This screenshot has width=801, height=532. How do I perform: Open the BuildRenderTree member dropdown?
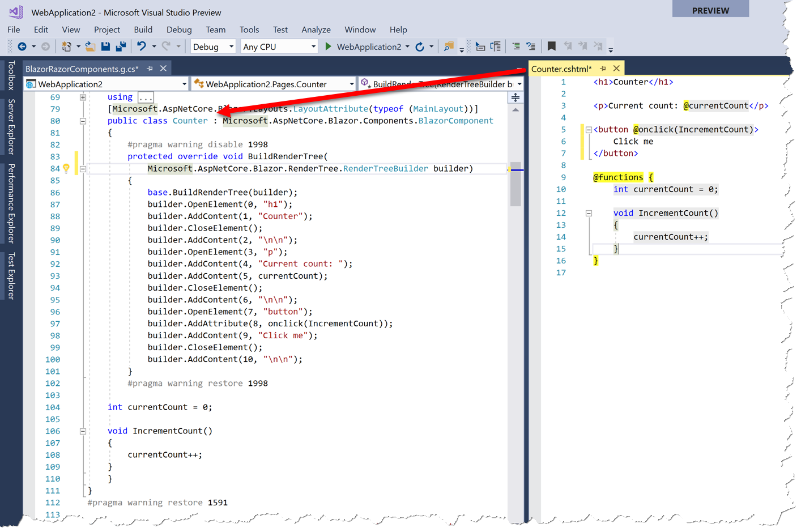pyautogui.click(x=441, y=84)
